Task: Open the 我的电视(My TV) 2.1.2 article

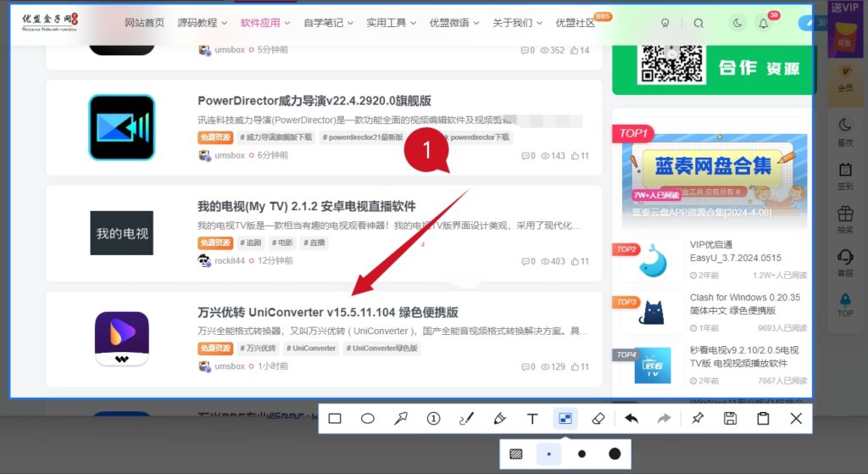Action: (307, 207)
